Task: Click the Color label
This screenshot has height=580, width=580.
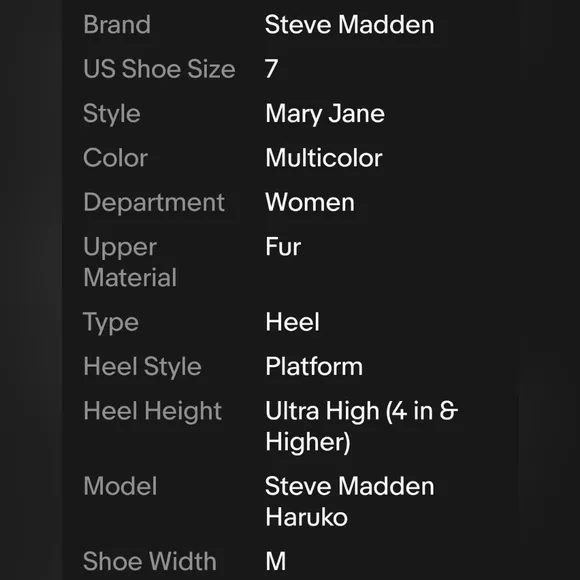Action: [x=115, y=158]
